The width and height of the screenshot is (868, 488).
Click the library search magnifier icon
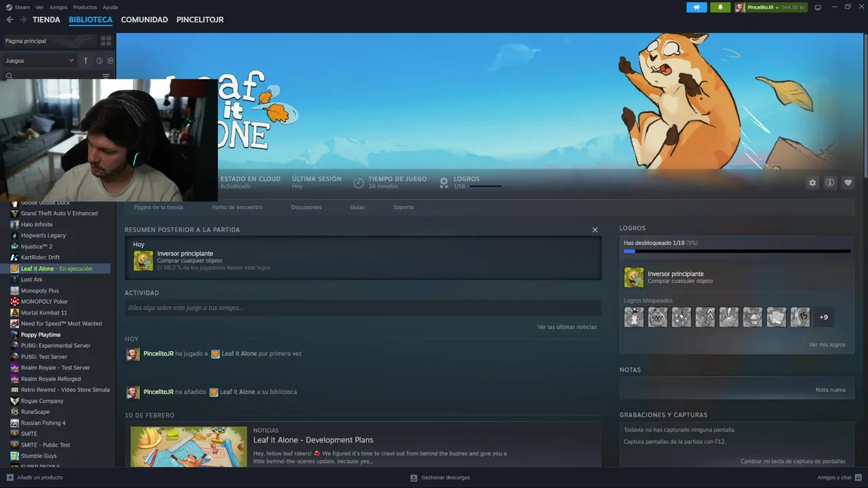tap(9, 76)
